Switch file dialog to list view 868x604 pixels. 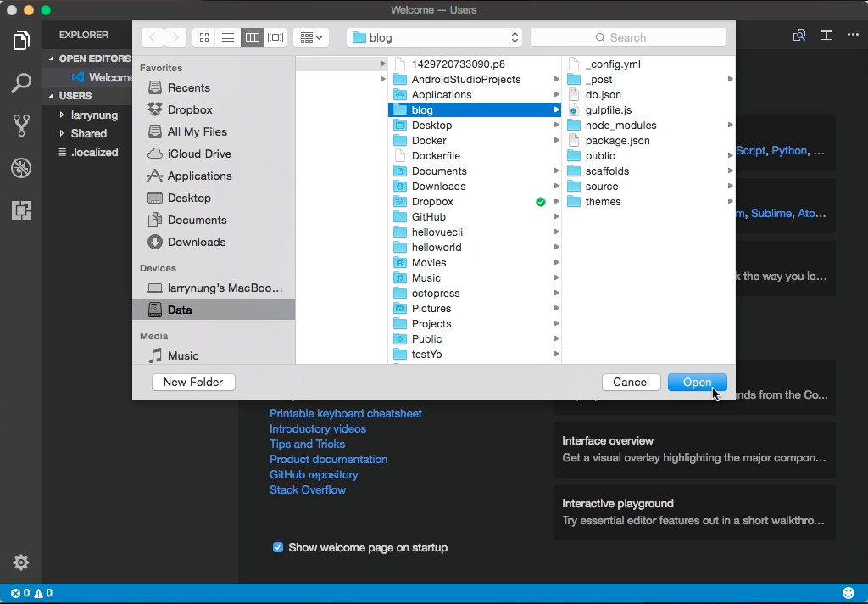coord(227,37)
